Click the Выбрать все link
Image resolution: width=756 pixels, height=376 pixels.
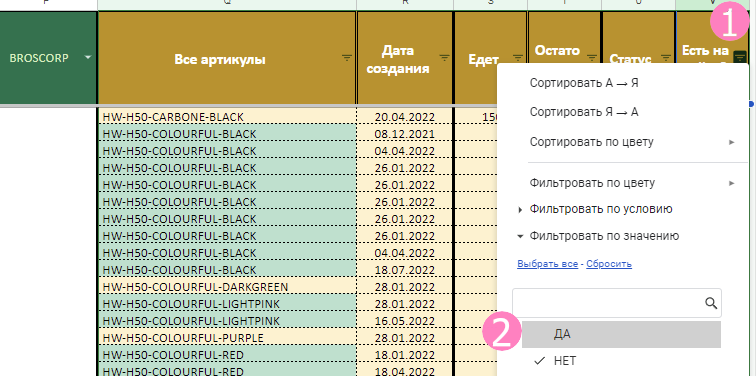547,264
